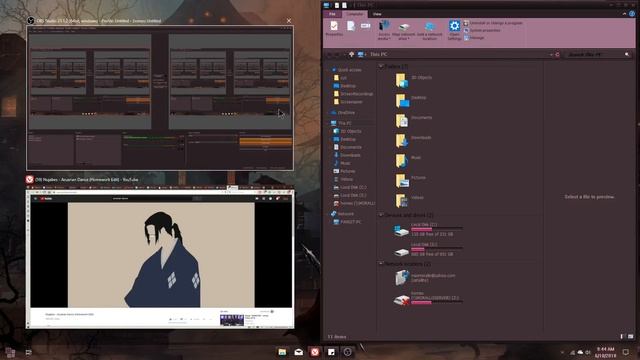Click Open Settings gear icon
640x360 pixels.
[454, 29]
